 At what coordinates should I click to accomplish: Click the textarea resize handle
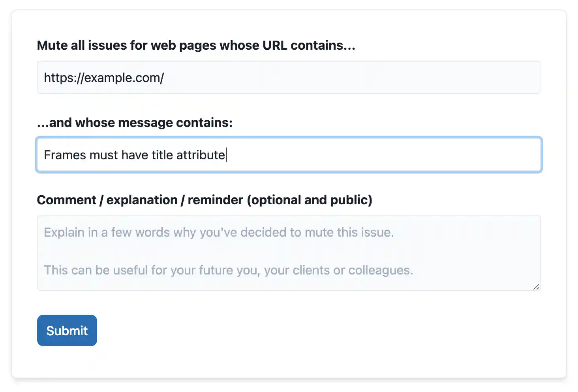(x=537, y=287)
